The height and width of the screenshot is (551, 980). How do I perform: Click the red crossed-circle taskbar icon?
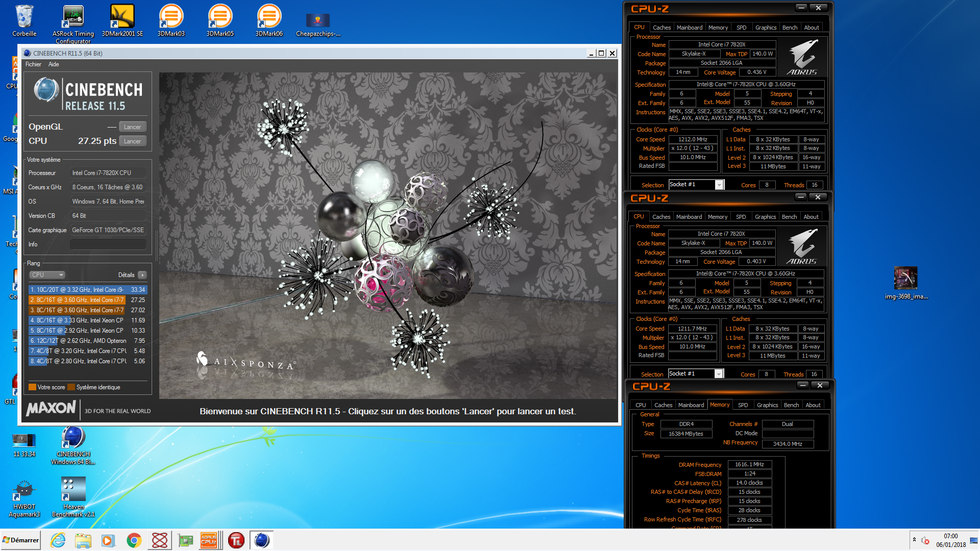pos(160,540)
